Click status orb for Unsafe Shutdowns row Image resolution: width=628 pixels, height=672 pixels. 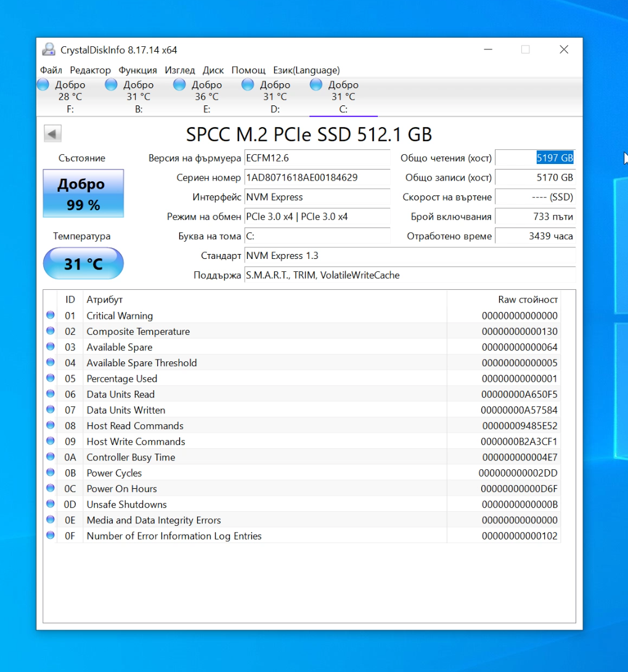coord(51,504)
